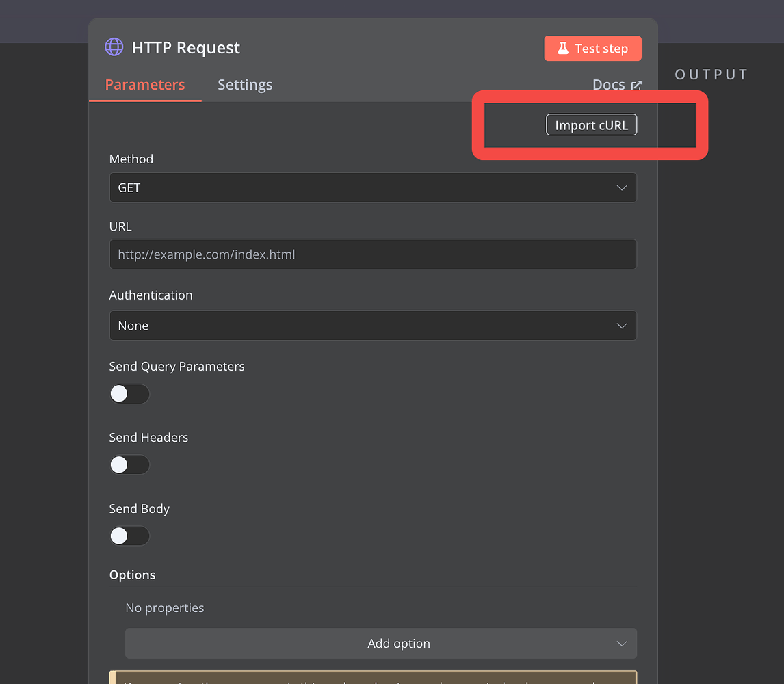784x684 pixels.
Task: Click the OUTPUT panel header
Action: [711, 74]
